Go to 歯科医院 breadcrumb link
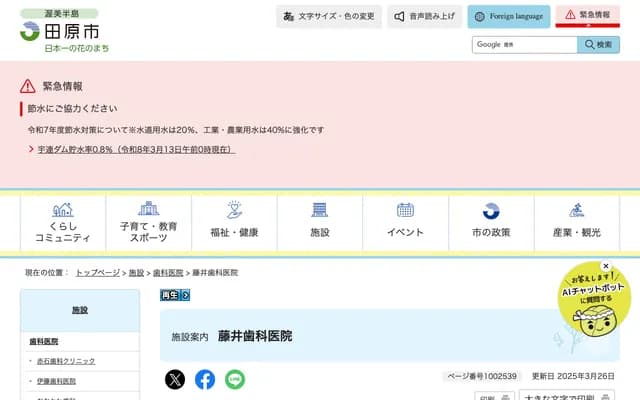The image size is (640, 400). point(168,273)
